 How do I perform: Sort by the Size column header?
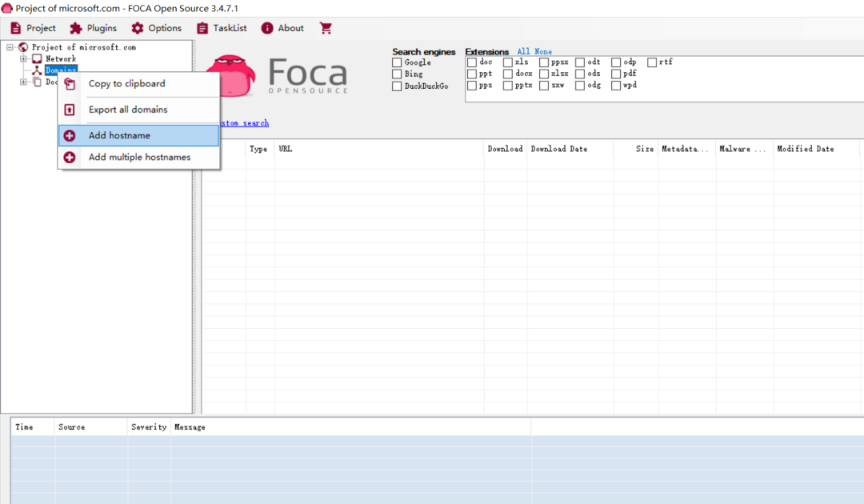[636, 149]
